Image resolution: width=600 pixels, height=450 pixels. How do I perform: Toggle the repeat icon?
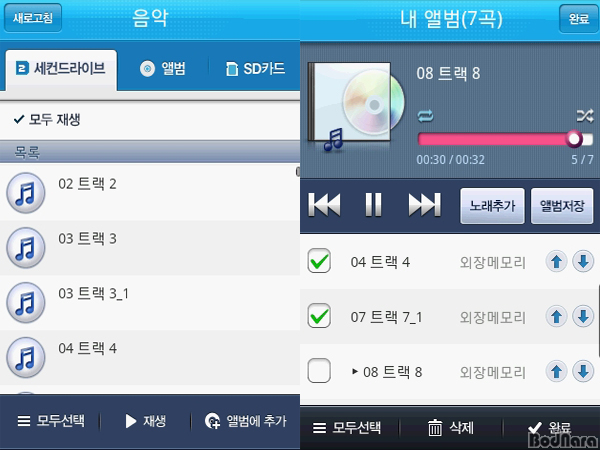tap(426, 116)
